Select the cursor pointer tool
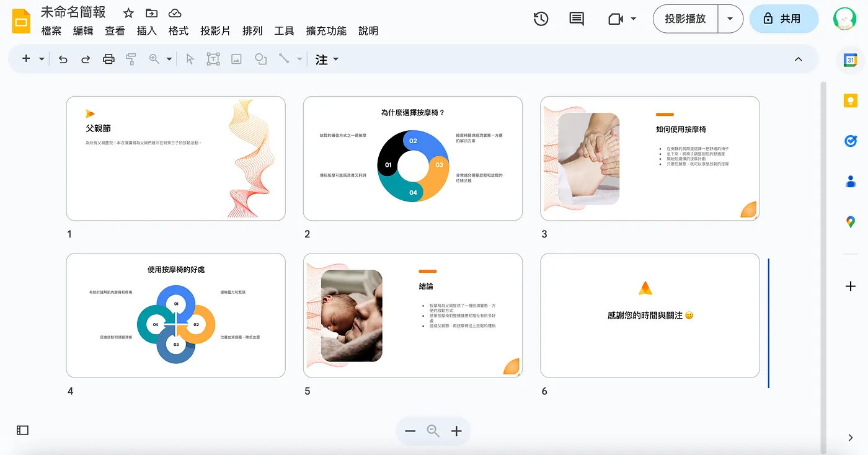Viewport: 868px width, 455px height. point(190,60)
